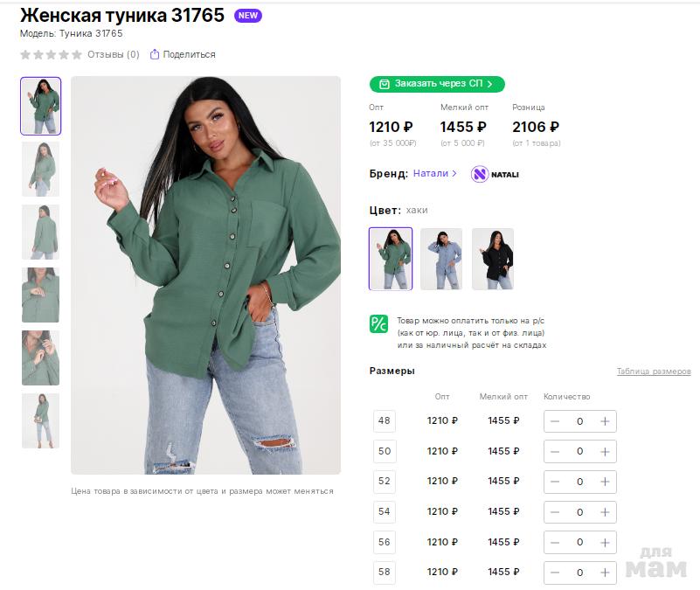Viewport: 700px width, 590px height.
Task: Click the quantity field for size 56
Action: pyautogui.click(x=579, y=542)
